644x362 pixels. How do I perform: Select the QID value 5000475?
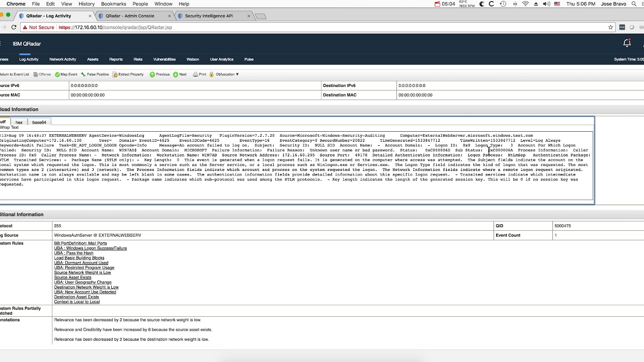point(562,226)
